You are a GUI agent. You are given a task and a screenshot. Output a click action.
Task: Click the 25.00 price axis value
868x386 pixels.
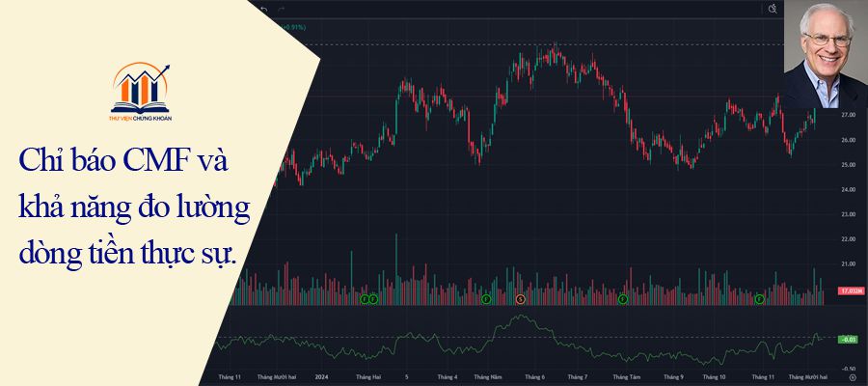(x=849, y=165)
